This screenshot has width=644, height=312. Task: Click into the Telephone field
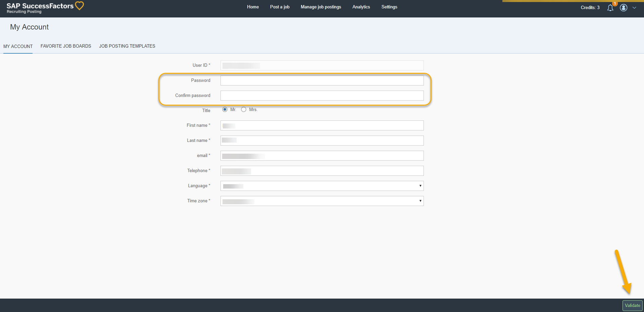coord(322,171)
